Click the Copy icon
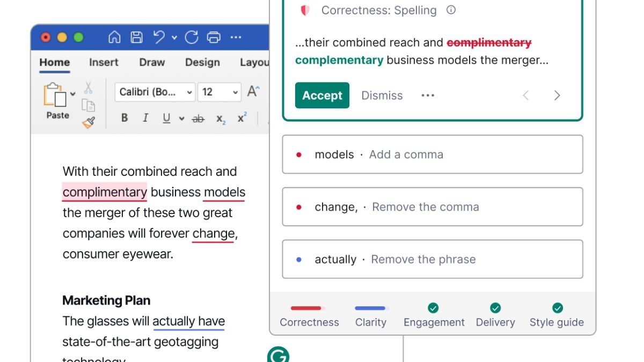 88,106
